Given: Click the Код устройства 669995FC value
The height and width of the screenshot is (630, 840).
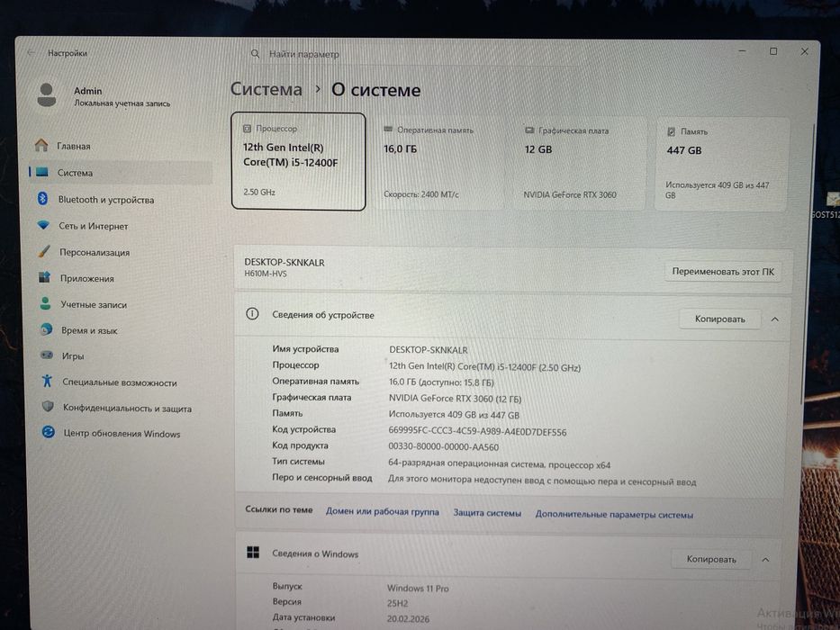Looking at the screenshot, I should point(477,431).
